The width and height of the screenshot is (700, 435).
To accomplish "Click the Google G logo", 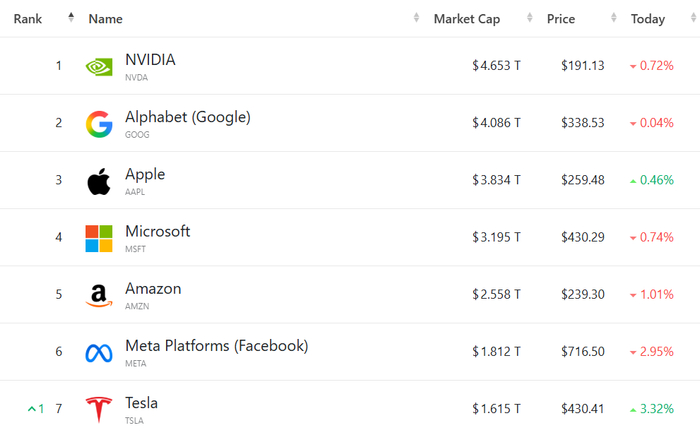I will point(99,123).
